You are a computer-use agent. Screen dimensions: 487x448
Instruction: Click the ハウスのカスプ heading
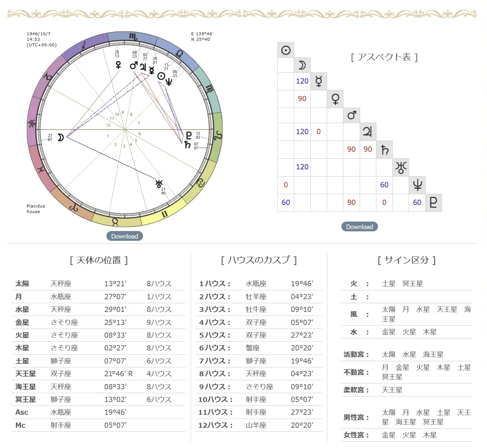[x=259, y=260]
